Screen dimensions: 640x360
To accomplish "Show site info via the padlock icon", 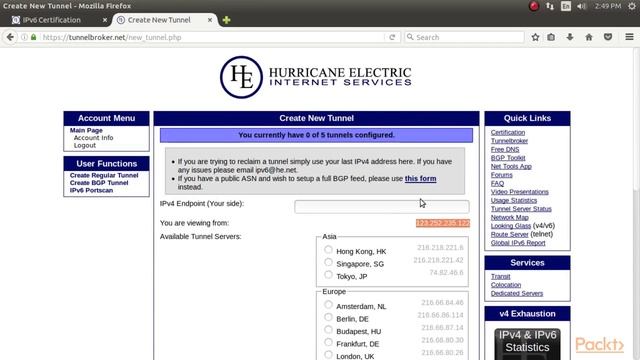I will coord(33,37).
